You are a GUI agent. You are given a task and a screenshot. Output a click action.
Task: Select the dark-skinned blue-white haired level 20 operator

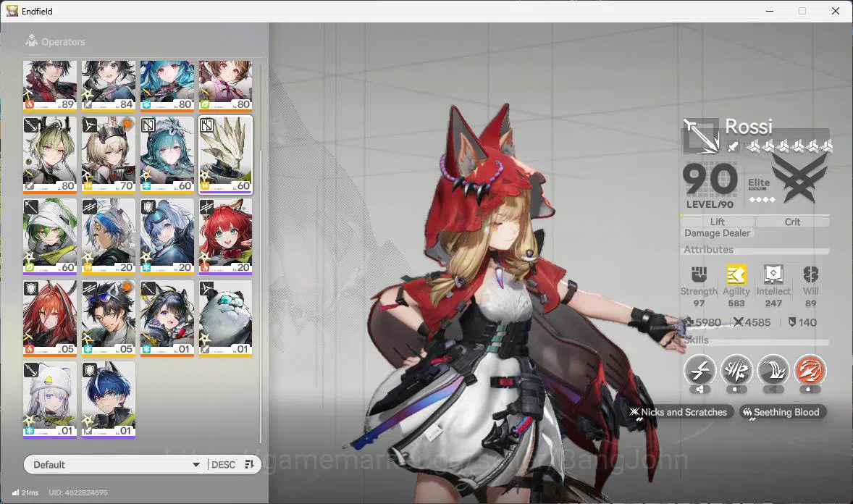[x=109, y=236]
